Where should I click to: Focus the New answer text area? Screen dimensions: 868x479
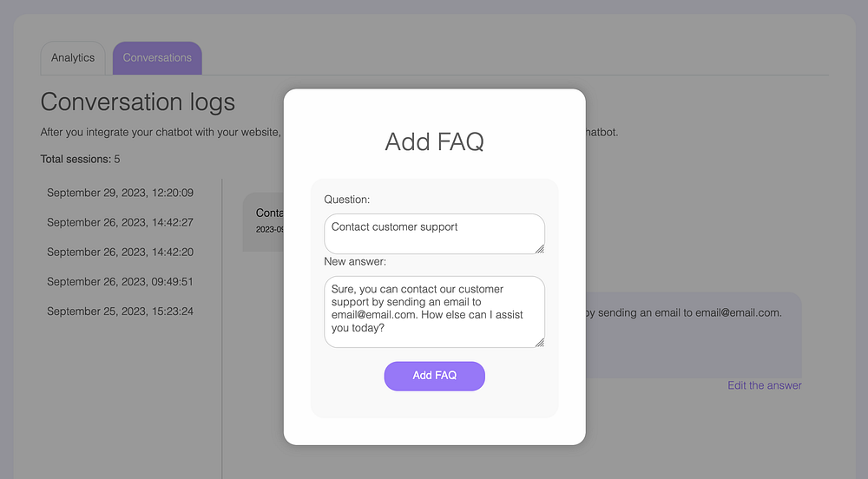coord(430,312)
